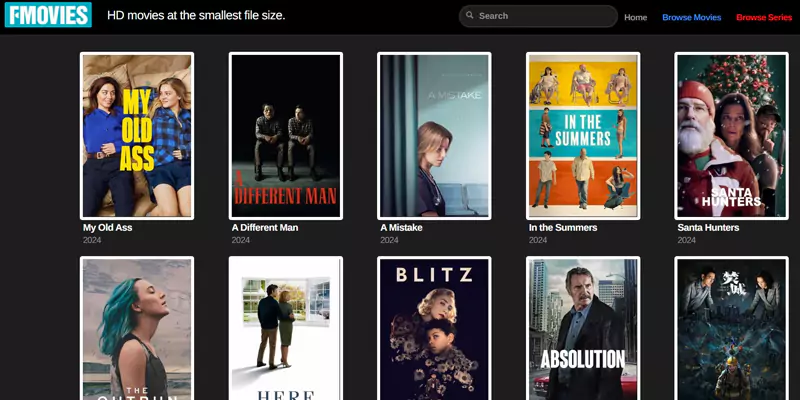Click the 2024 year under In the Summers
The image size is (800, 400).
pyautogui.click(x=538, y=240)
